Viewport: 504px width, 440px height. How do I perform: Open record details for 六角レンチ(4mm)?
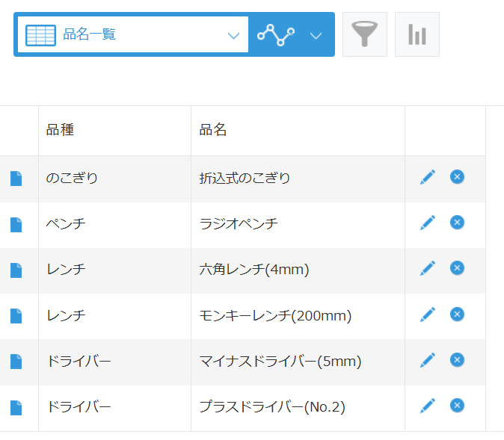tap(16, 270)
